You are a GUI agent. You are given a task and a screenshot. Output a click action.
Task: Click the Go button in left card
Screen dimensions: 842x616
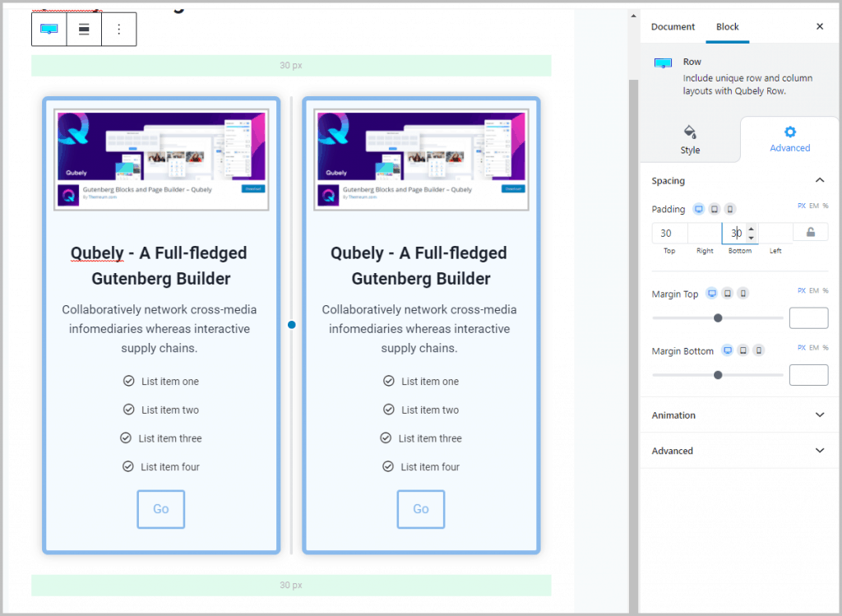[x=161, y=508]
